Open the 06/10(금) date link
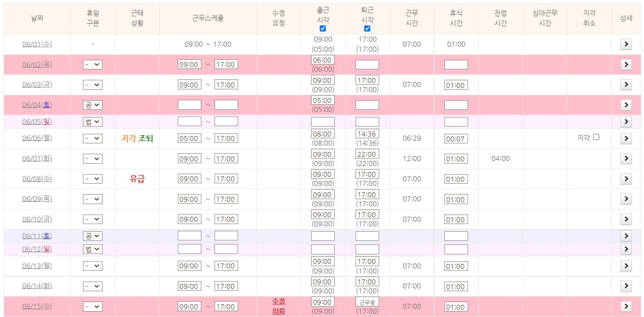Viewport: 644px width, 317px height. pyautogui.click(x=37, y=219)
